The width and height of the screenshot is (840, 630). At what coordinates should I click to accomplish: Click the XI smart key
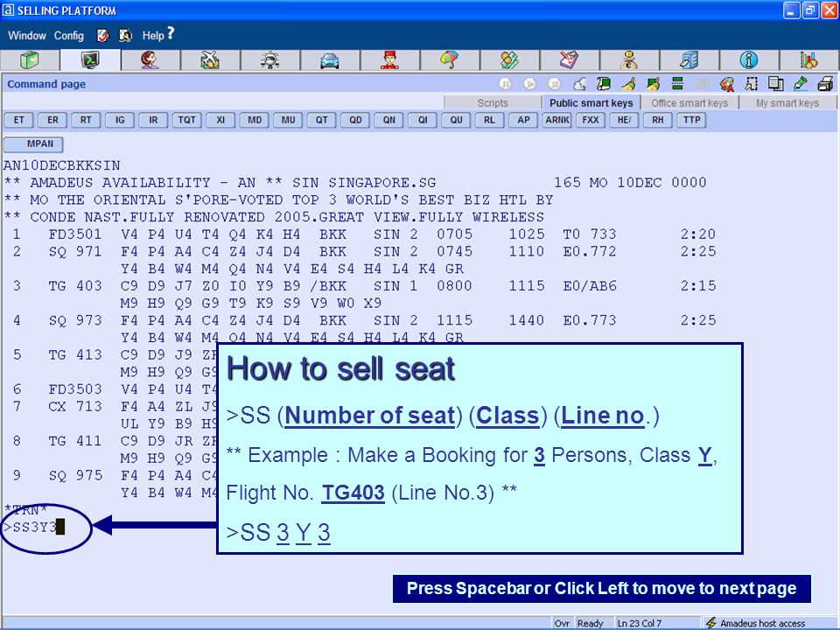(220, 120)
